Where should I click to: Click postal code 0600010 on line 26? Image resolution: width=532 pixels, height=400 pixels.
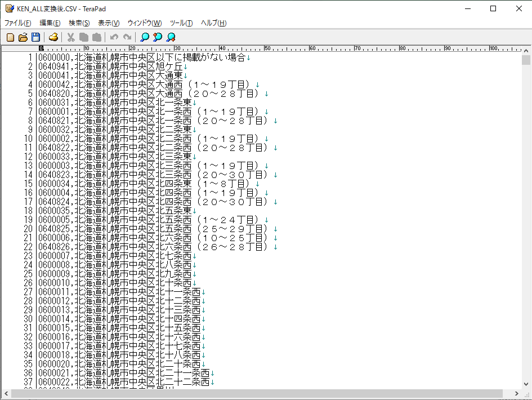coord(53,282)
